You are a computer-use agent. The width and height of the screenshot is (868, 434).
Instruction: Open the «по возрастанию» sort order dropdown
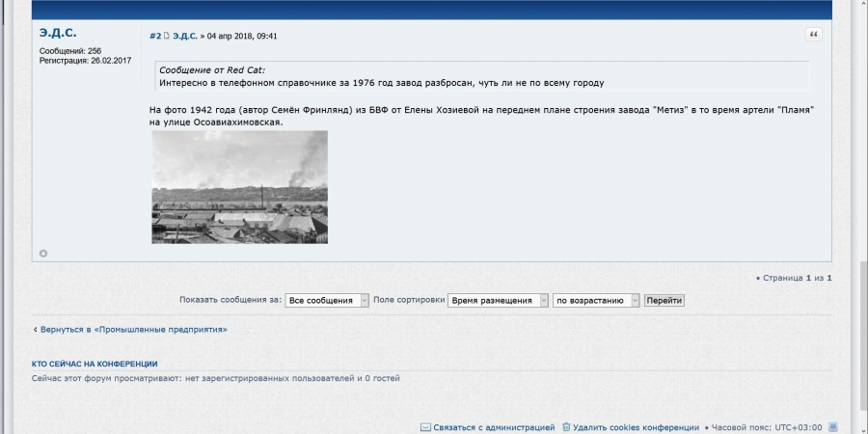(596, 300)
